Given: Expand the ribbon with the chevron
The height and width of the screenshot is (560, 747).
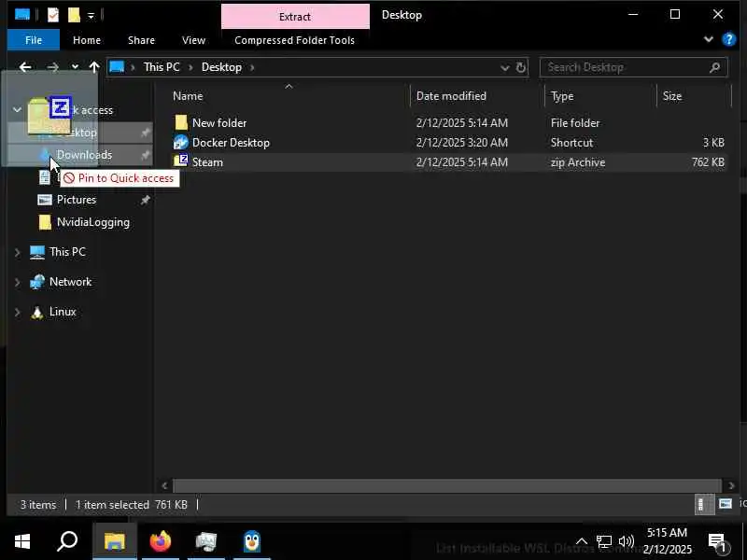Looking at the screenshot, I should pyautogui.click(x=709, y=39).
